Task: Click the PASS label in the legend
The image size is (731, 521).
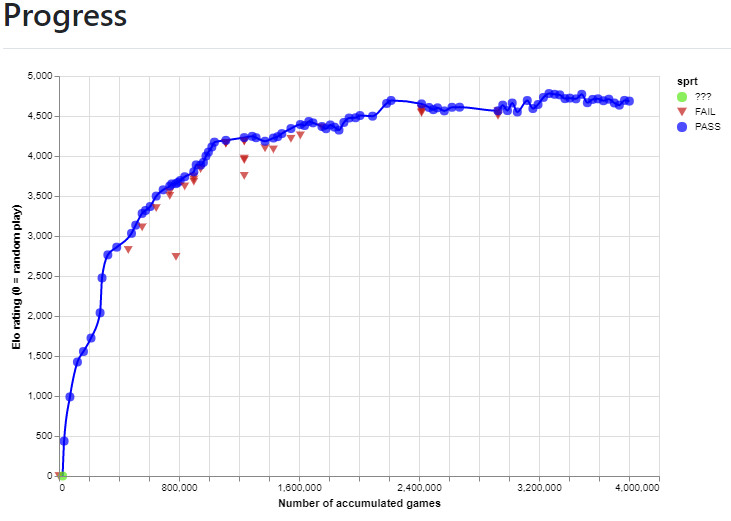Action: click(707, 127)
